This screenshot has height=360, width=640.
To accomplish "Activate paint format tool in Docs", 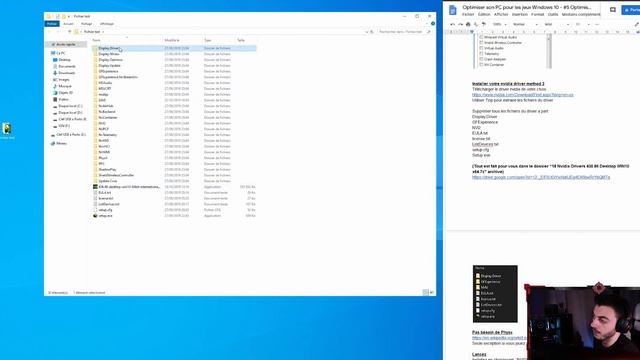I will 484,24.
